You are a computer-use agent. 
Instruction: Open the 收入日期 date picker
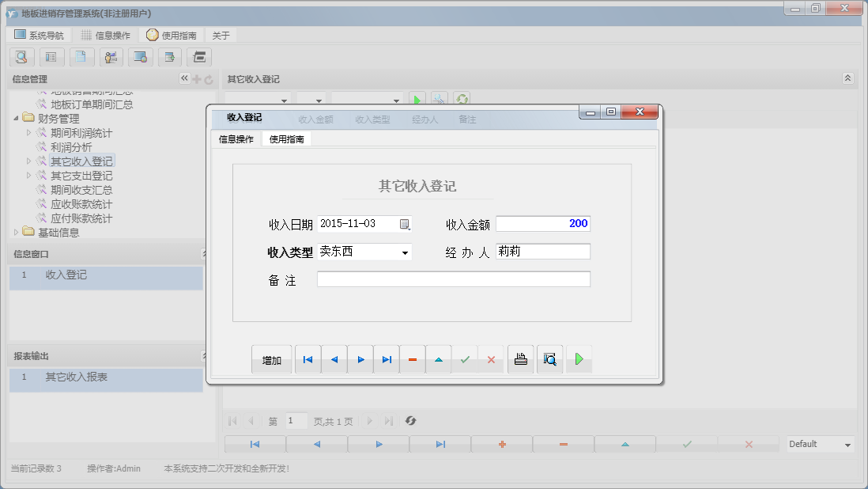[x=406, y=224]
